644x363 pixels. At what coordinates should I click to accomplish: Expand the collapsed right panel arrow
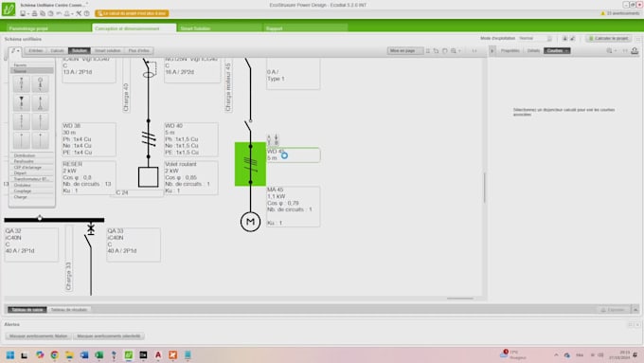(492, 50)
